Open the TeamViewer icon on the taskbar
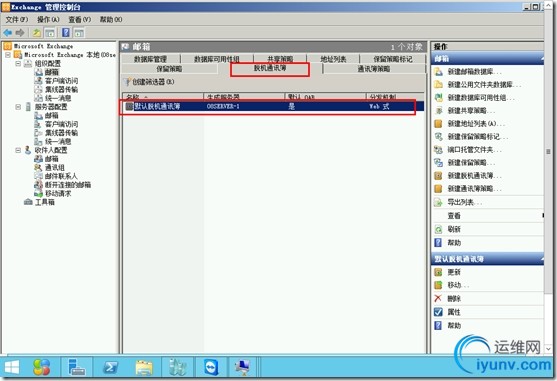 [x=211, y=367]
